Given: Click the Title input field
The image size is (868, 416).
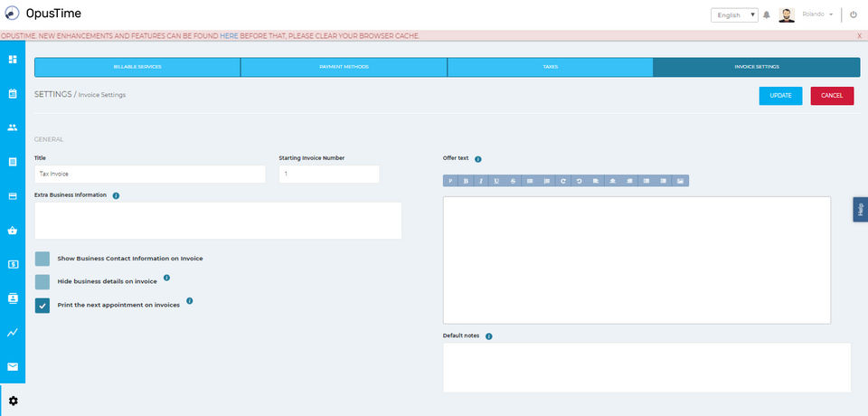Looking at the screenshot, I should 150,174.
